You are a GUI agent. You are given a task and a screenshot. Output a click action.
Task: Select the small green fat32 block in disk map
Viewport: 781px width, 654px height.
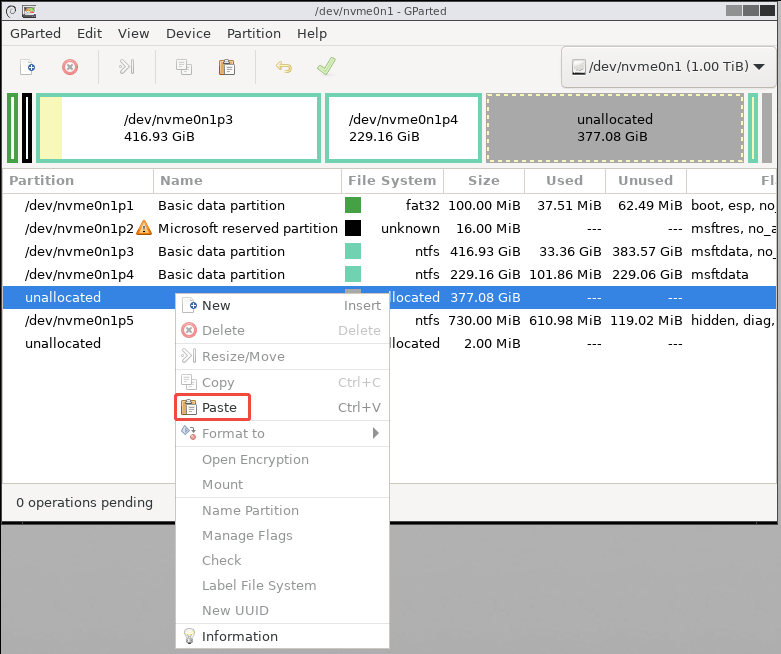coord(12,128)
